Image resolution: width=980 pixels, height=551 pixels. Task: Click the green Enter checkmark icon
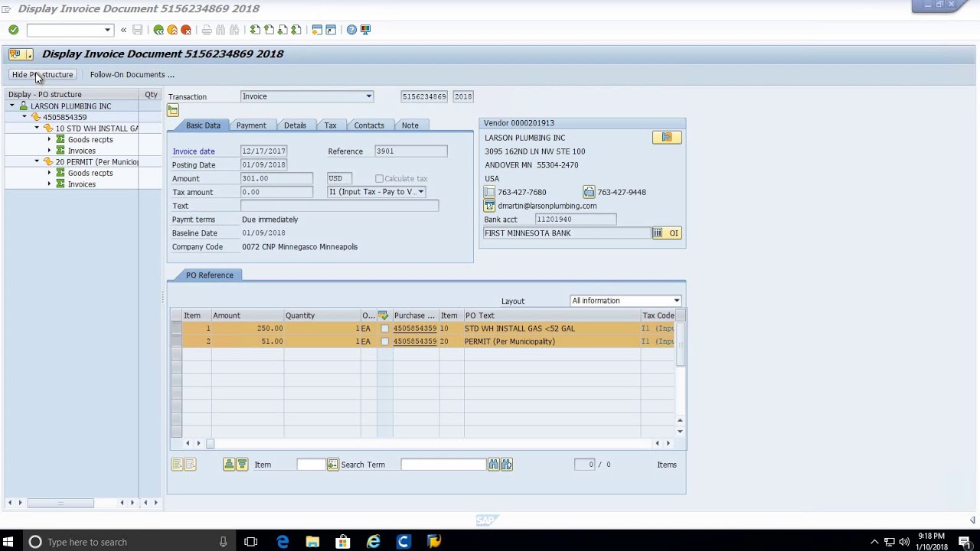[14, 30]
